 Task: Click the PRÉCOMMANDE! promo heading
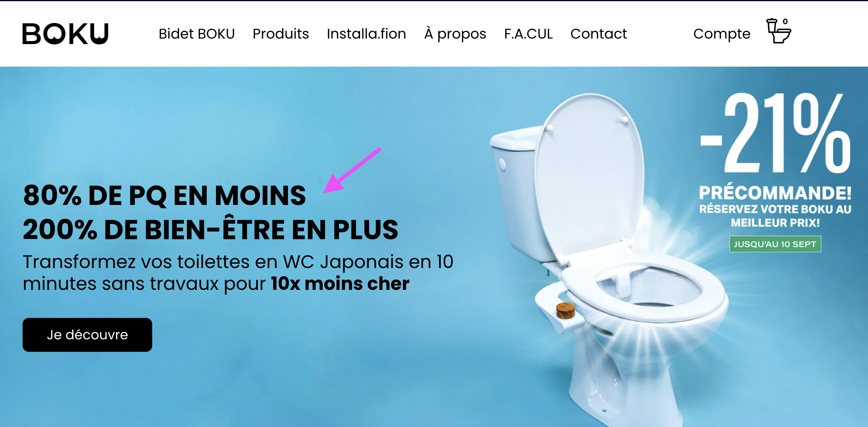(775, 193)
